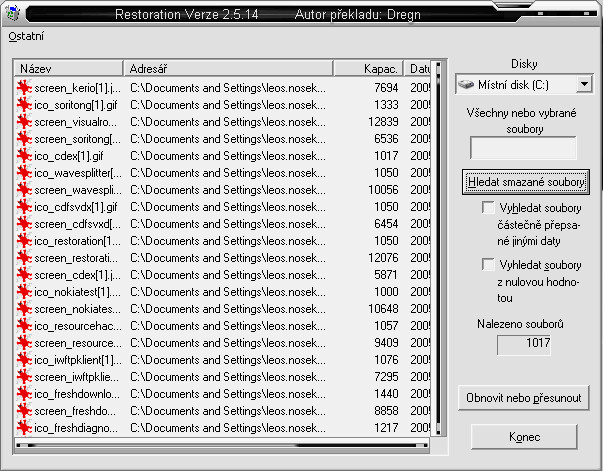Click the icon beside ico_nokiatest[1]
Screen dimensions: 603x471
(24, 291)
